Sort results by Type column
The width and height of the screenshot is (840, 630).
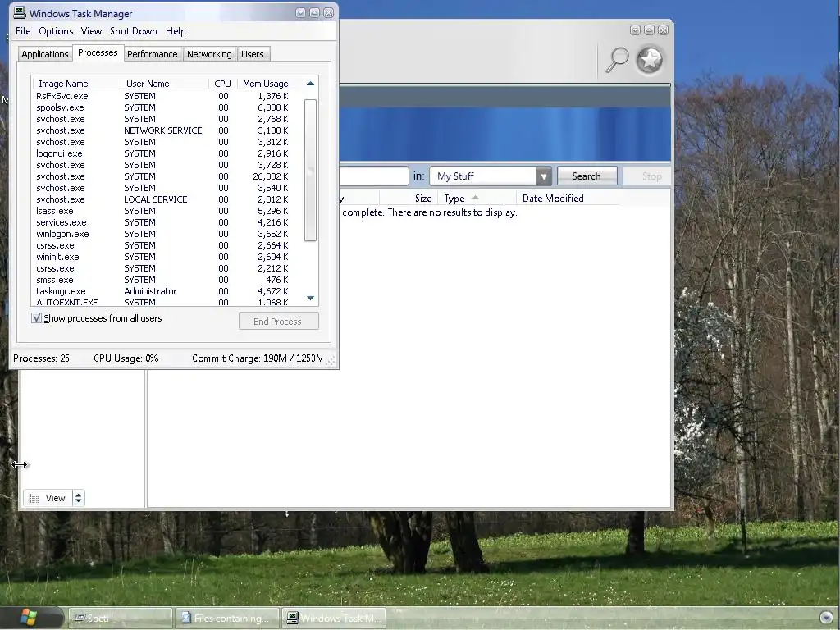coord(477,199)
